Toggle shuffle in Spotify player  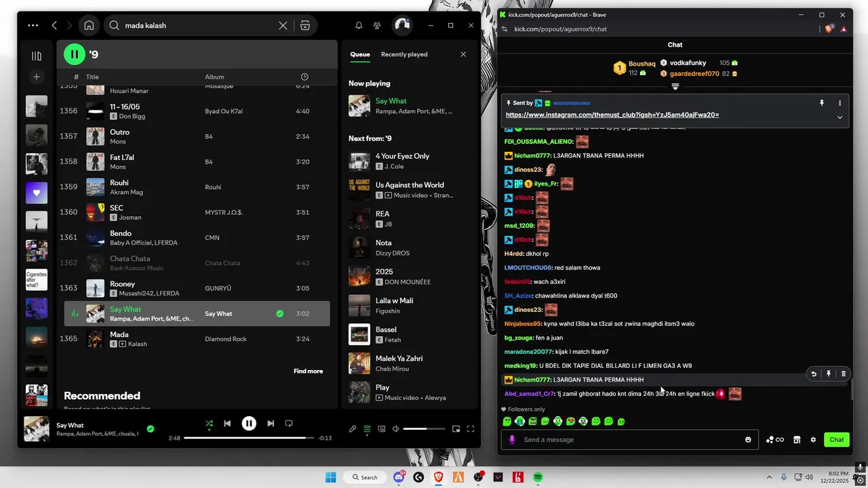[209, 424]
